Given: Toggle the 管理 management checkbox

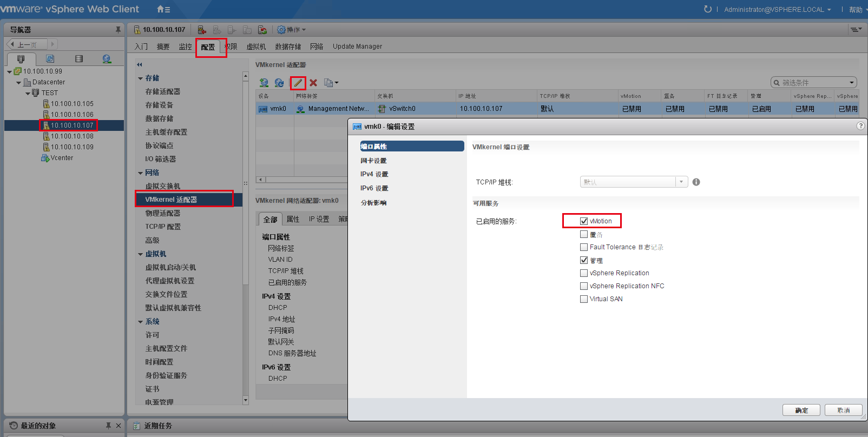Looking at the screenshot, I should (x=584, y=260).
